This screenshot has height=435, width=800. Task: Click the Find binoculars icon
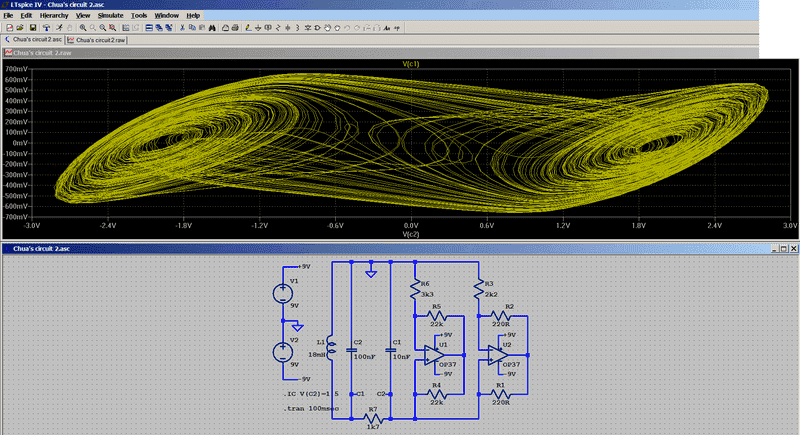coord(211,27)
